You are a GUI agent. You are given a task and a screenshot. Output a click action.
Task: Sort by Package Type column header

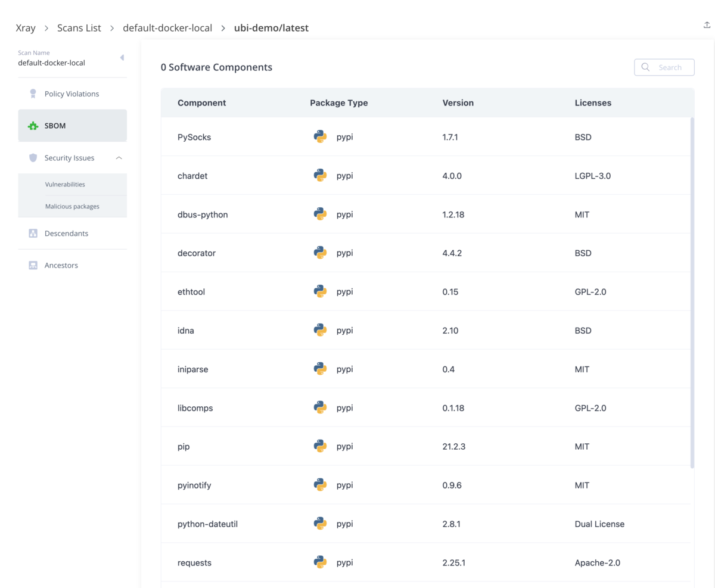point(338,103)
